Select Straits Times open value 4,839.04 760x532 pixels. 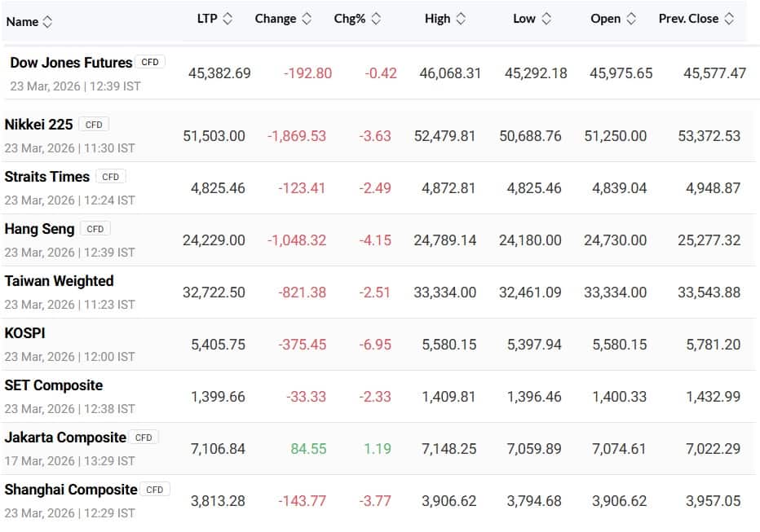[620, 188]
